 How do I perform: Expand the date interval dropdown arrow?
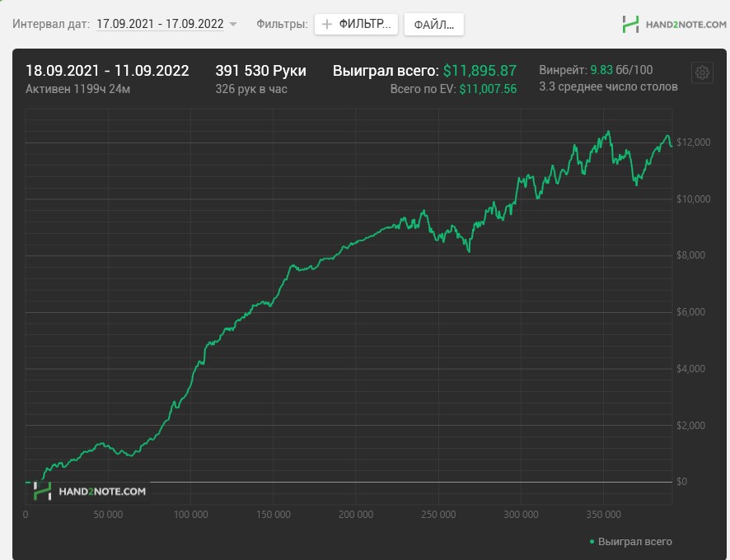coord(233,25)
